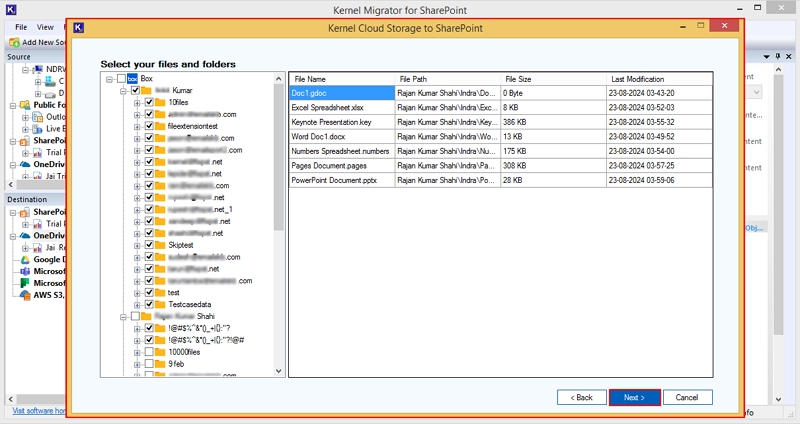Expand the 10files folder node
Viewport: 800px width, 424px height.
pos(137,103)
